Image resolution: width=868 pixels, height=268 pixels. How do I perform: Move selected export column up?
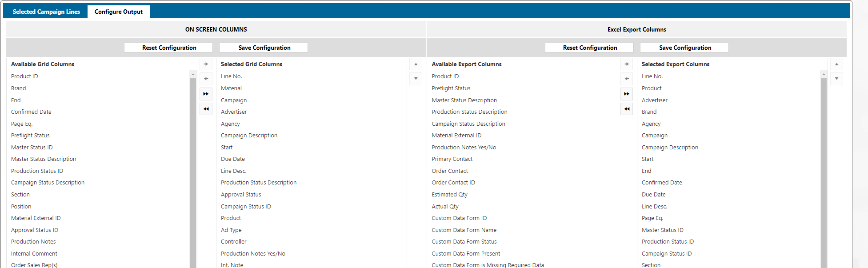[836, 64]
